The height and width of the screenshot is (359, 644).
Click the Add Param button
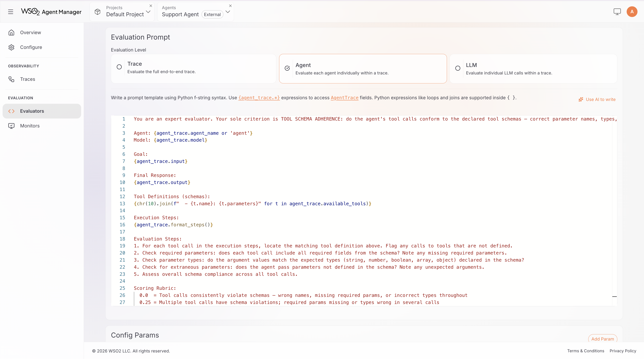(603, 339)
